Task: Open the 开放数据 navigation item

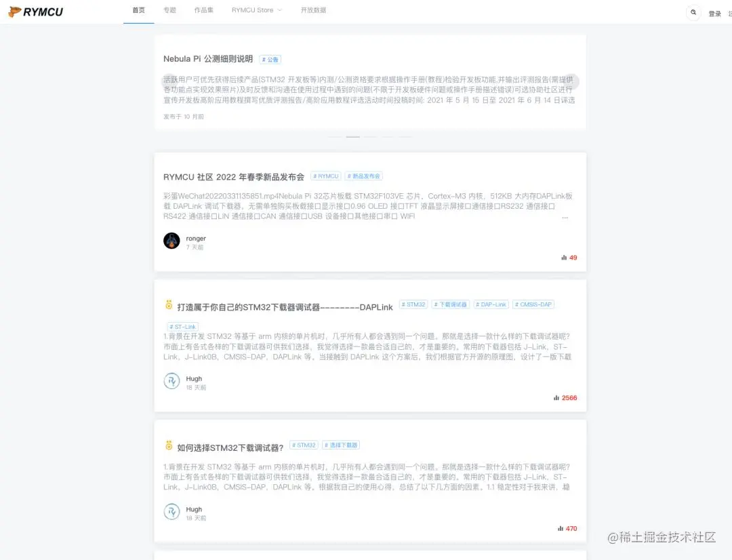Action: tap(313, 10)
